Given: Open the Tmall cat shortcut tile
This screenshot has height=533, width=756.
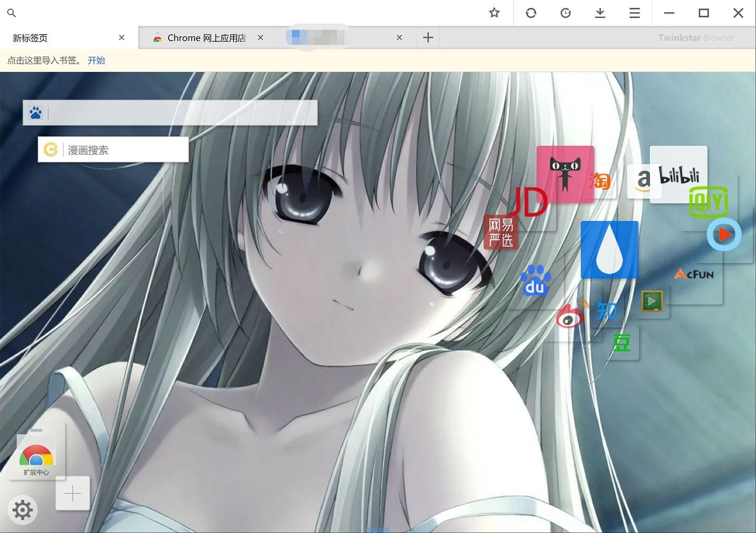Looking at the screenshot, I should [565, 174].
